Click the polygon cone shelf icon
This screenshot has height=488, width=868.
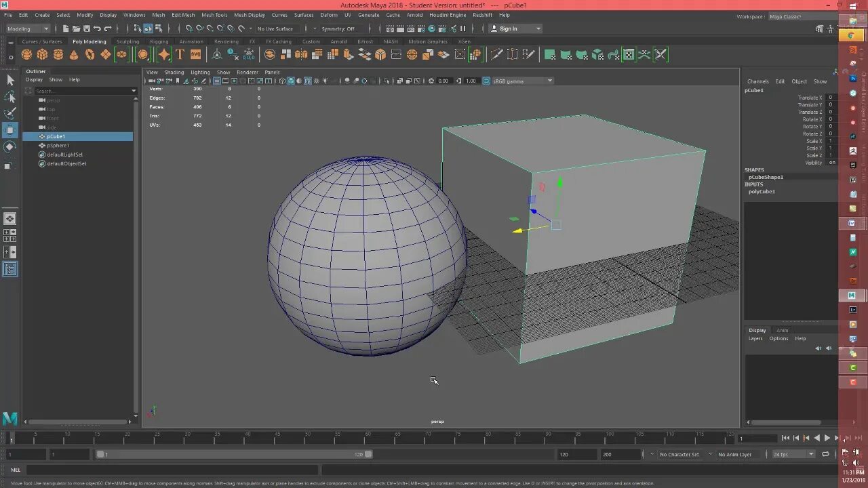click(74, 54)
